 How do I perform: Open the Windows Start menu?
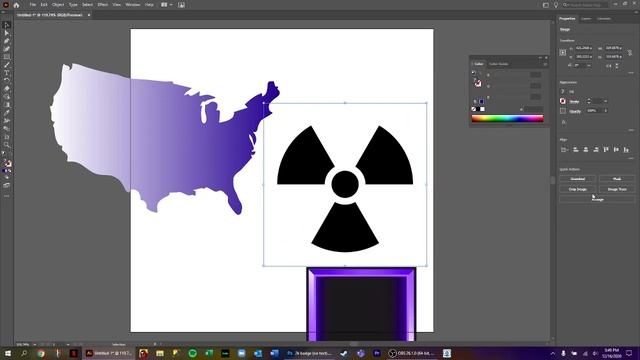7,353
